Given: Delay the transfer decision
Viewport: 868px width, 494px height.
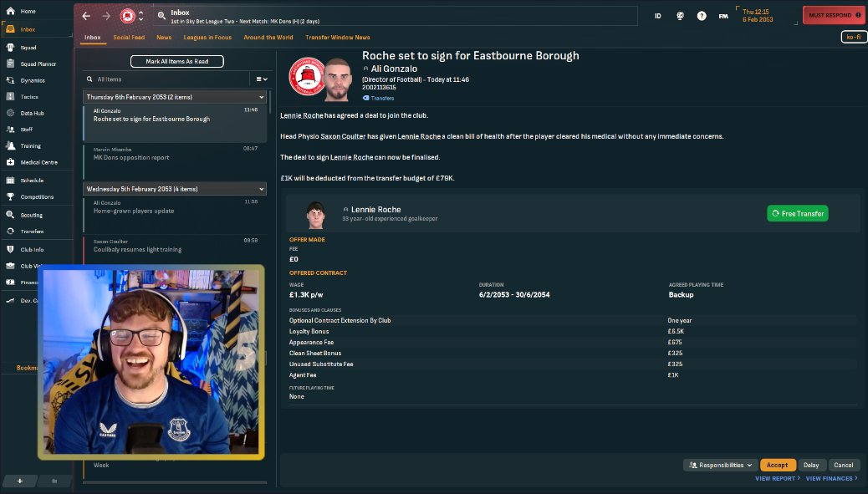Looking at the screenshot, I should coord(811,466).
